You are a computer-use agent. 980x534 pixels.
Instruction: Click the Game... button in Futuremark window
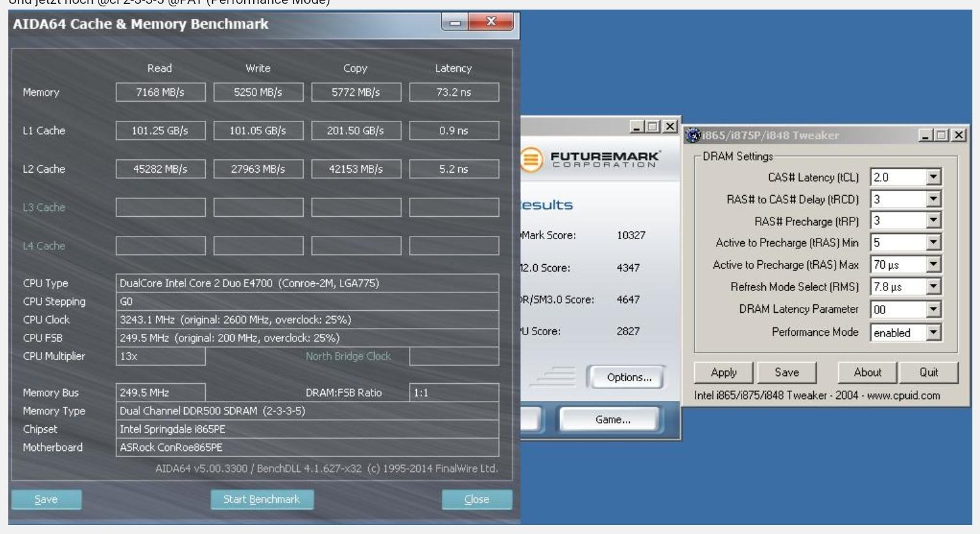point(612,420)
